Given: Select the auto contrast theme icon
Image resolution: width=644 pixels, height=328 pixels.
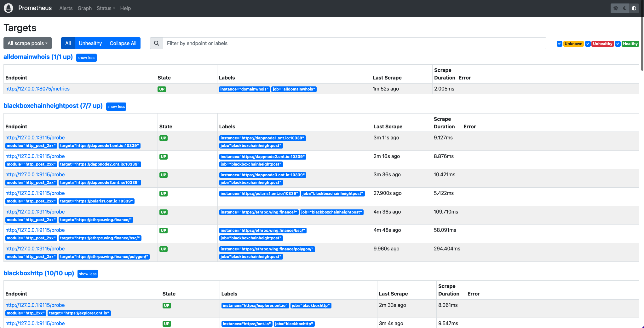Looking at the screenshot, I should click(634, 8).
